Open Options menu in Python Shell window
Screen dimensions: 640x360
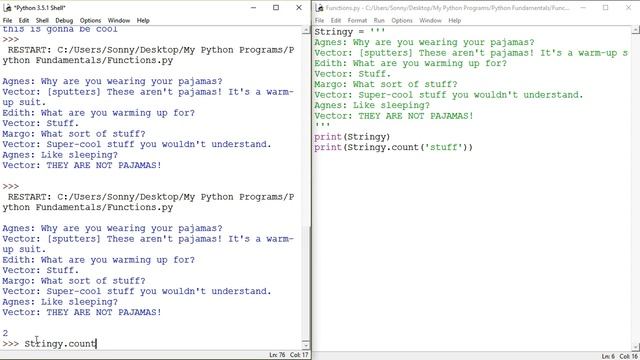tap(90, 20)
